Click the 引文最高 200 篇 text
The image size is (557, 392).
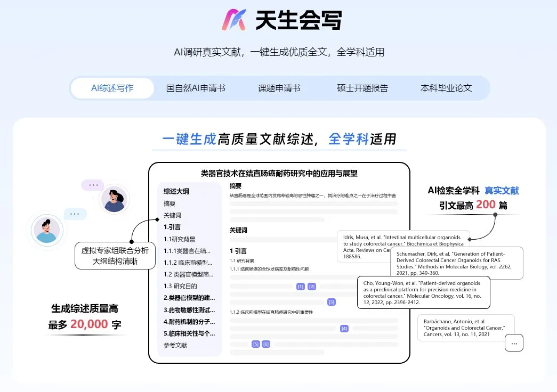[x=473, y=205]
